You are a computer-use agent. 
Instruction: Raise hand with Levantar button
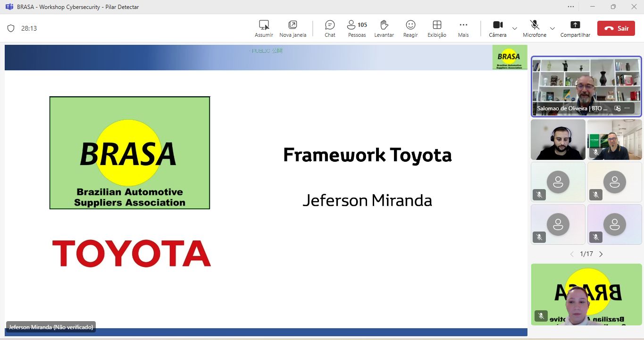click(x=384, y=25)
